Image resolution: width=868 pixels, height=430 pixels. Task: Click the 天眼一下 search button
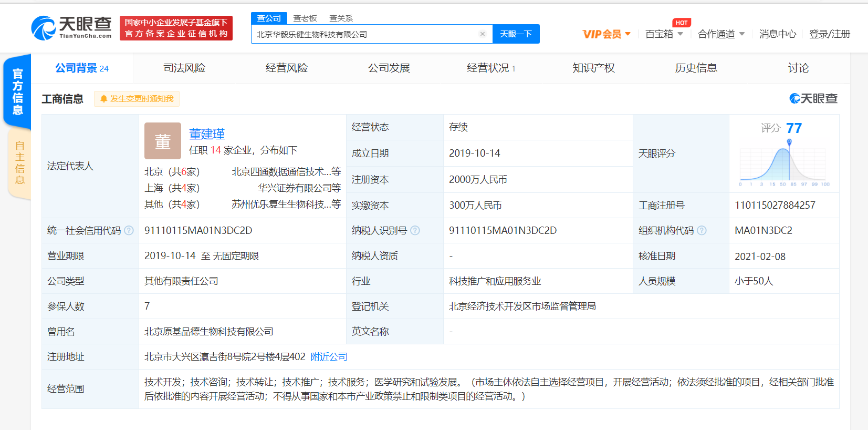(x=516, y=34)
